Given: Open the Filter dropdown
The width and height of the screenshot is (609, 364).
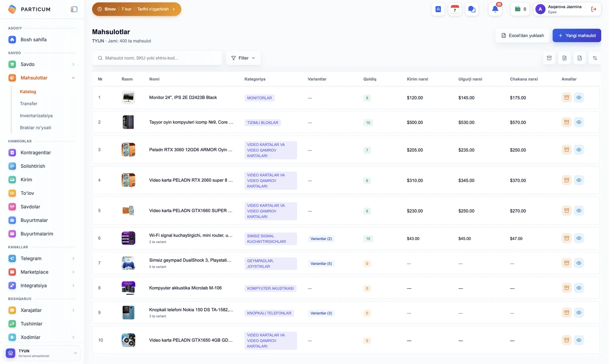Looking at the screenshot, I should coord(243,58).
